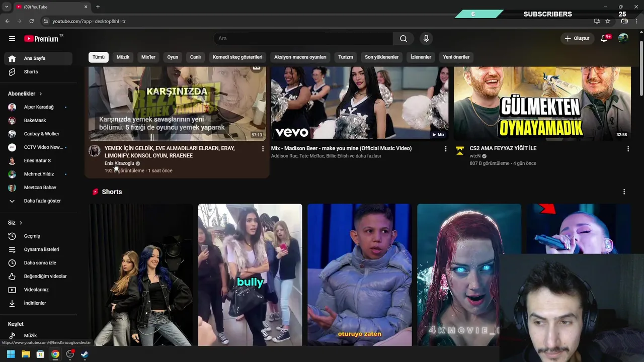The image size is (644, 362).
Task: Open Windows Start menu
Action: click(x=11, y=354)
